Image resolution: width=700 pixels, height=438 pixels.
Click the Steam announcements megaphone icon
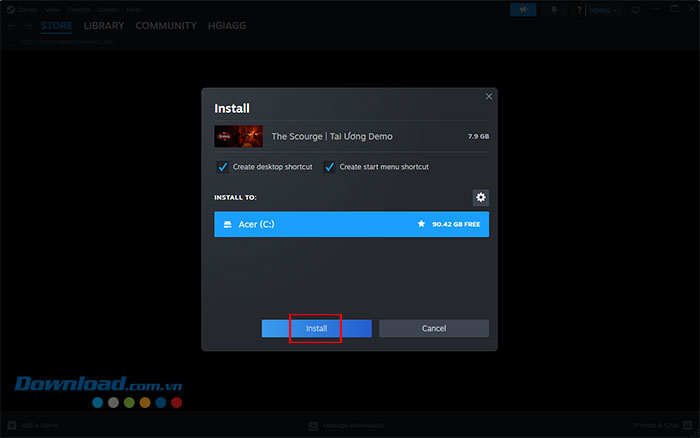(x=522, y=9)
